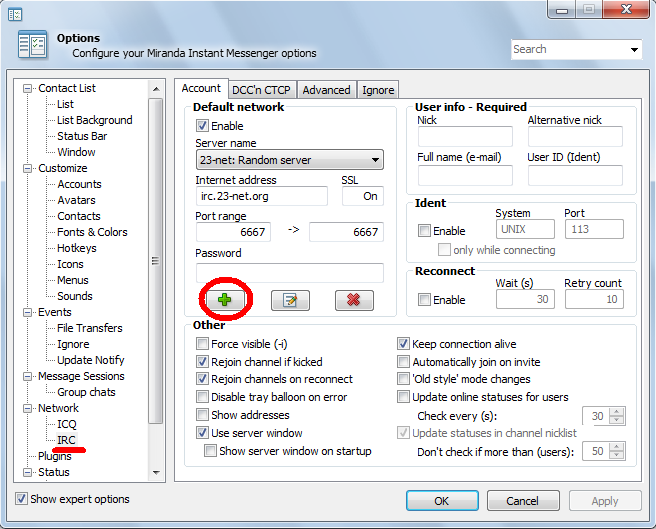656x529 pixels.
Task: Click the Alternative nick field
Action: coord(575,136)
